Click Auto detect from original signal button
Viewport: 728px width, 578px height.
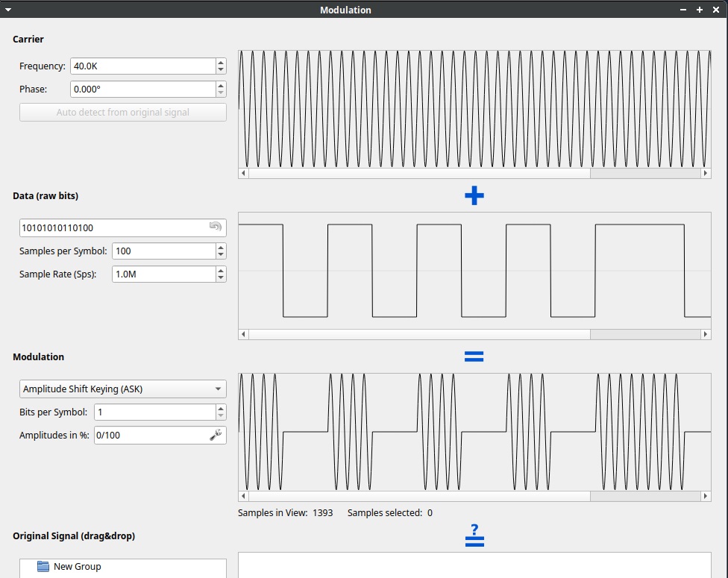click(x=122, y=113)
